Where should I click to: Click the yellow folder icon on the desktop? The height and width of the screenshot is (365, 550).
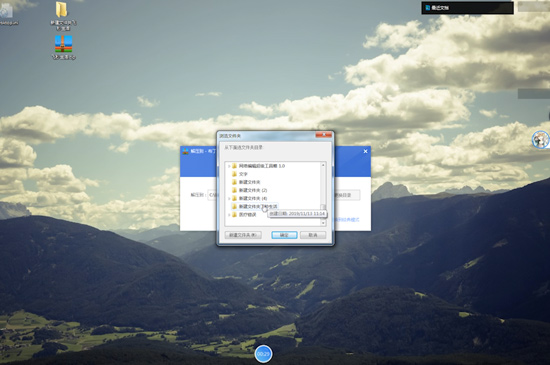tap(61, 9)
